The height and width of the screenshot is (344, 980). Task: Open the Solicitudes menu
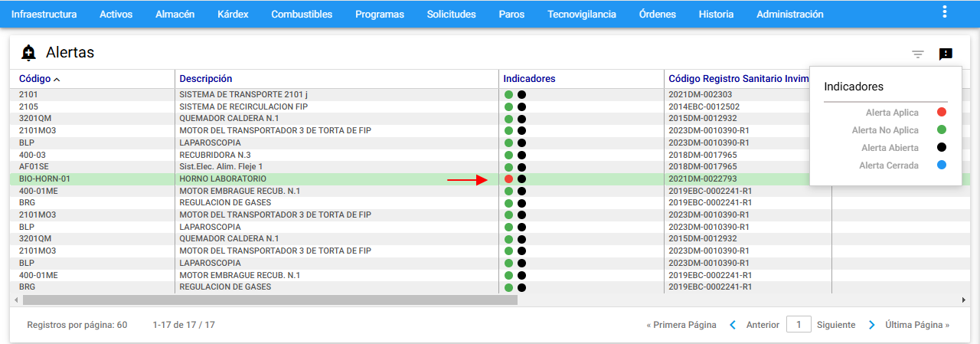(x=452, y=14)
